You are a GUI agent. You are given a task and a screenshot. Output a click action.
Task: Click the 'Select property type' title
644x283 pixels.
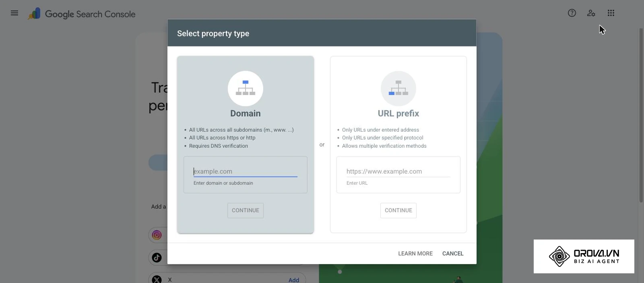coord(213,33)
